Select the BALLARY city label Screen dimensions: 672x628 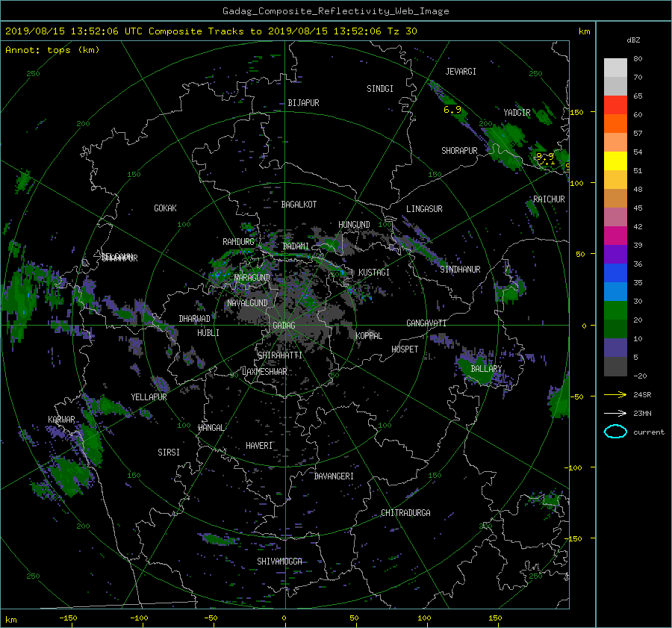486,369
